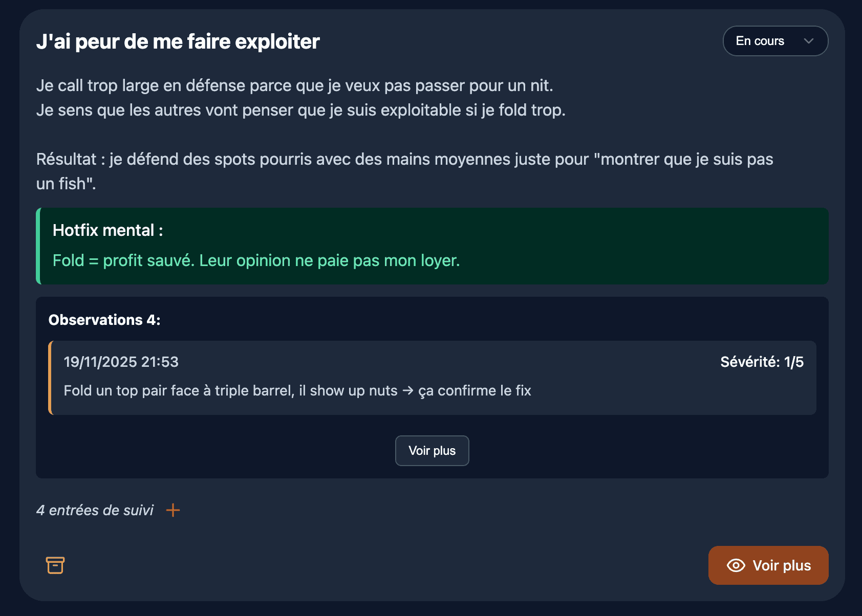Expand the observations list via Voir plus
Screen dimensions: 862x616
432,451
